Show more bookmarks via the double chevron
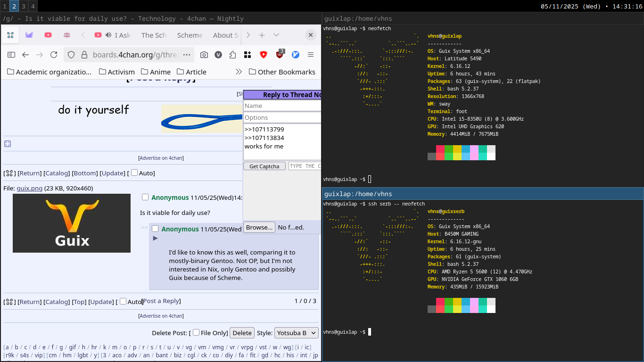This screenshot has height=362, width=644. [239, 72]
